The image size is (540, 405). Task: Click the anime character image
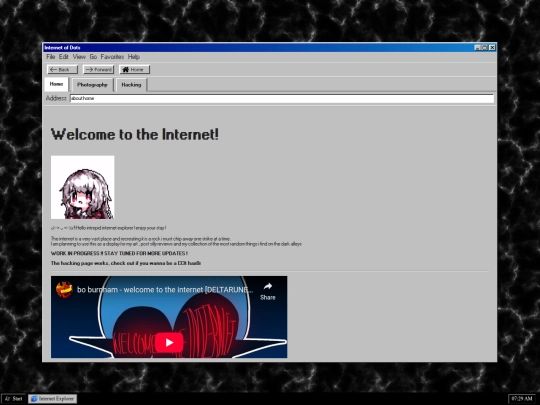pos(83,187)
